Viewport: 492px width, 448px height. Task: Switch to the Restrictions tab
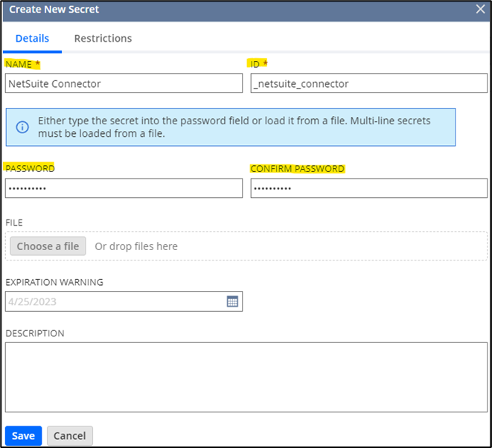point(103,38)
